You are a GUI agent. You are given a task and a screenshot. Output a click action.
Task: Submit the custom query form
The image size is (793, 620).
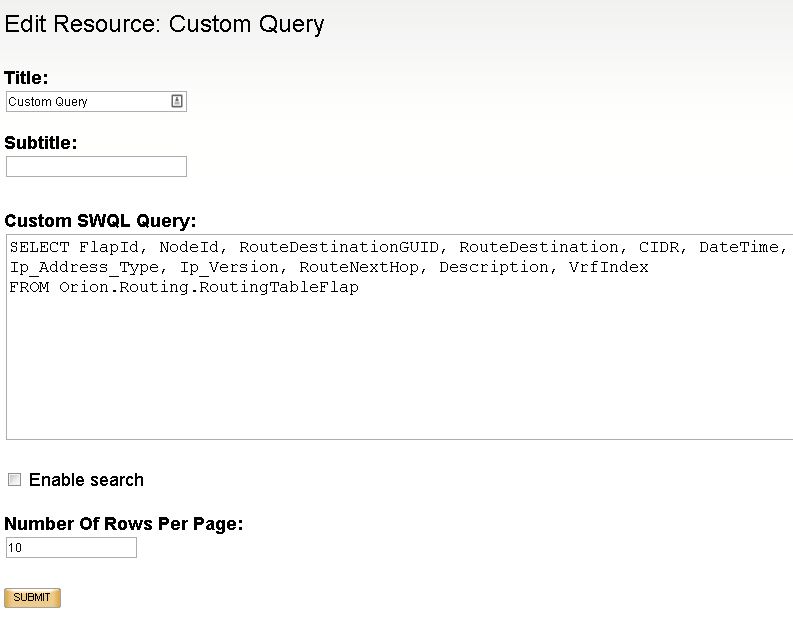(x=32, y=597)
